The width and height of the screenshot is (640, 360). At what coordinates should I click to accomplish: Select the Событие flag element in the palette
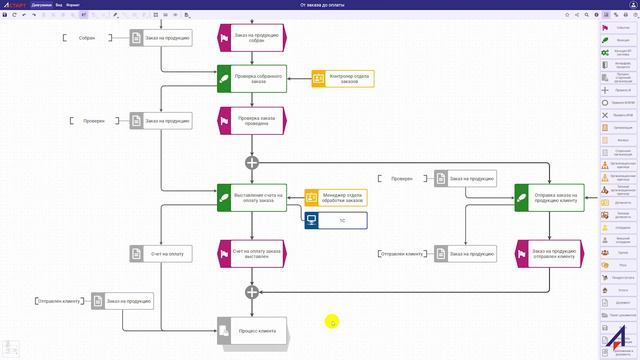[x=618, y=28]
